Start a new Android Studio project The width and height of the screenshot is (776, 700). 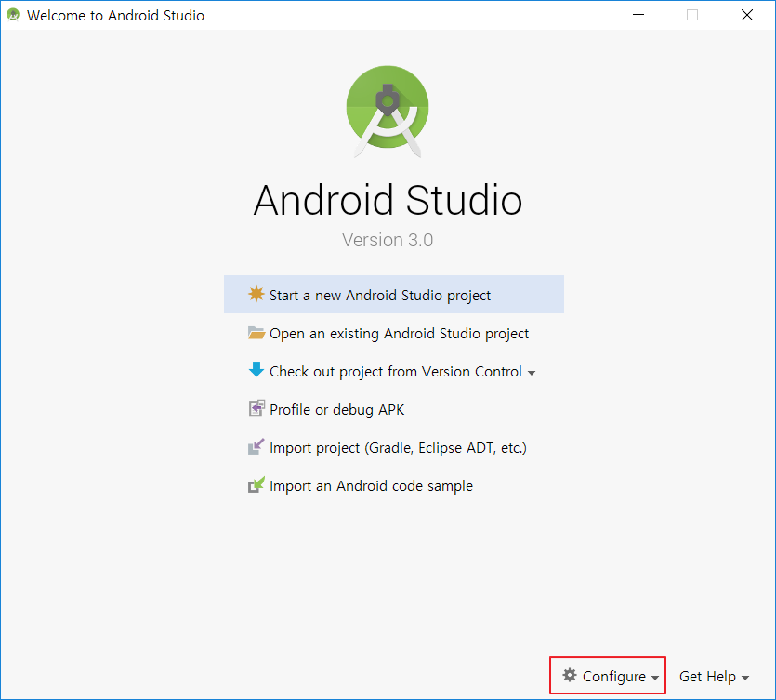coord(394,295)
